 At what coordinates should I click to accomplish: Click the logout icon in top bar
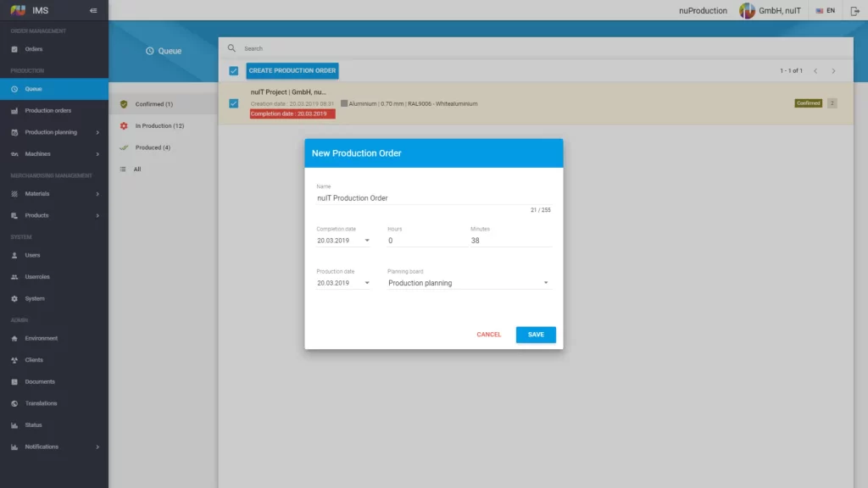coord(854,11)
